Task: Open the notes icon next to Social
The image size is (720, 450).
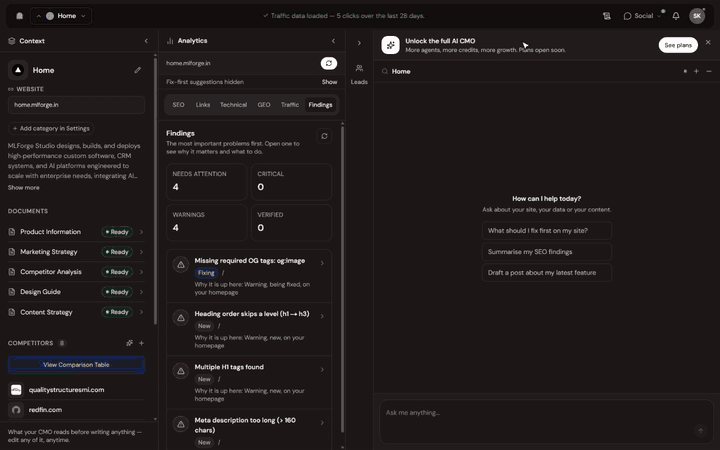Action: (x=607, y=16)
